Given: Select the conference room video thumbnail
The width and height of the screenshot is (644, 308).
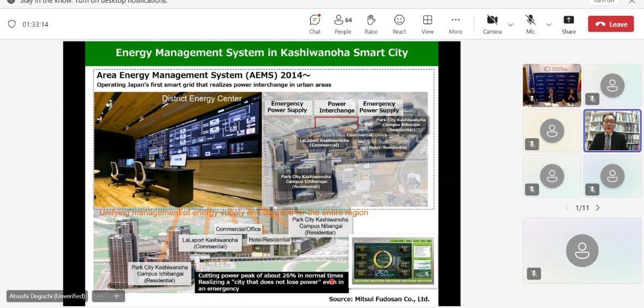Looking at the screenshot, I should point(552,85).
